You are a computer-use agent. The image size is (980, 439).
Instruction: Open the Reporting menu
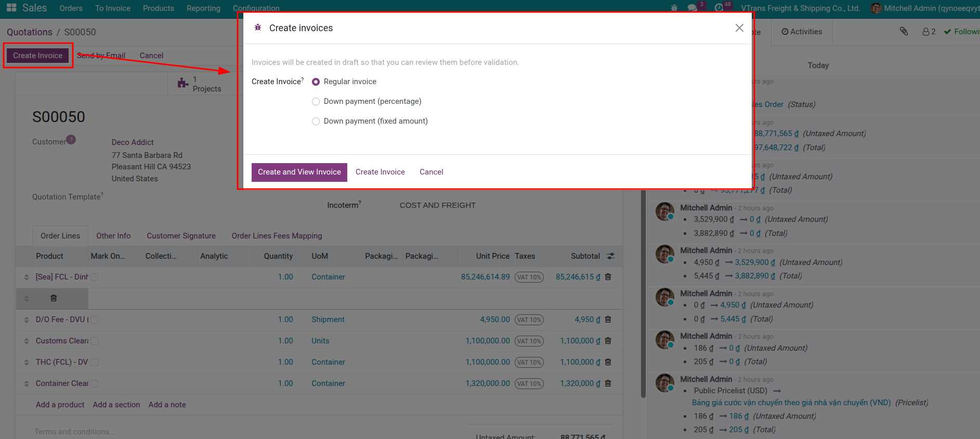203,8
